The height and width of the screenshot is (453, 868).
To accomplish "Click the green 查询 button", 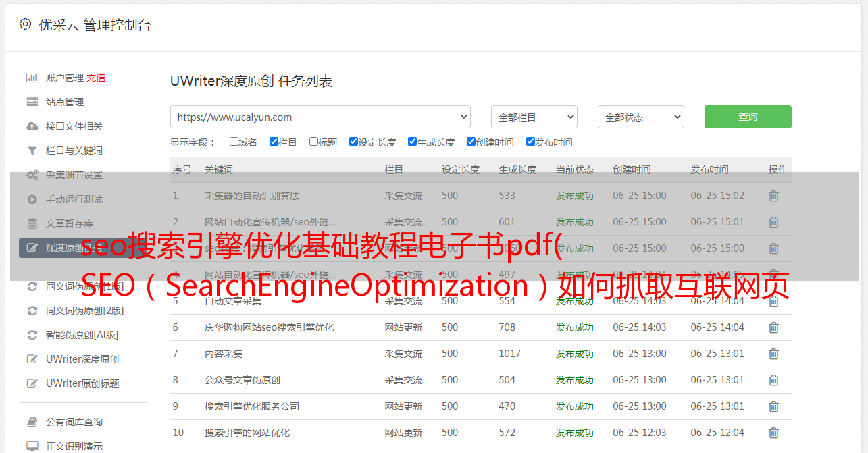I will pyautogui.click(x=747, y=117).
